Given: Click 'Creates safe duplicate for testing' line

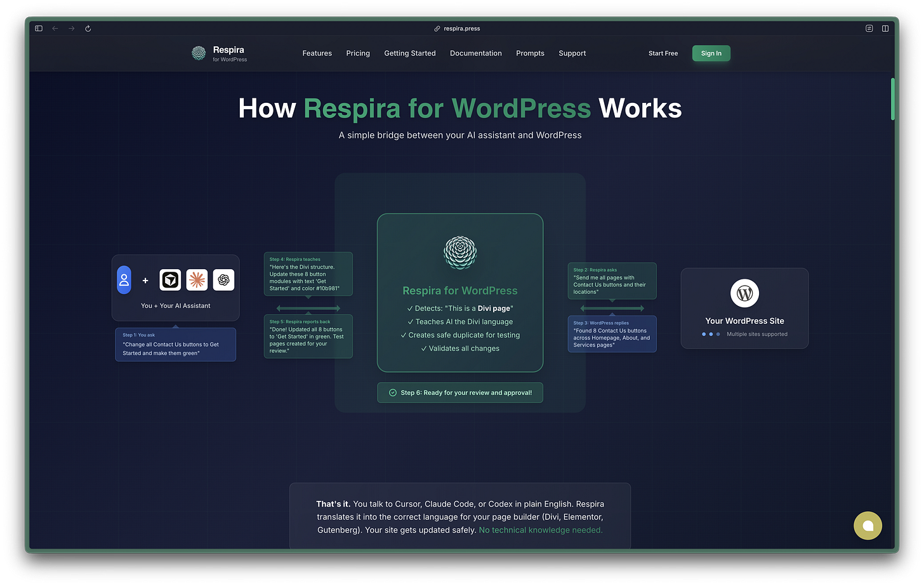Looking at the screenshot, I should tap(460, 335).
